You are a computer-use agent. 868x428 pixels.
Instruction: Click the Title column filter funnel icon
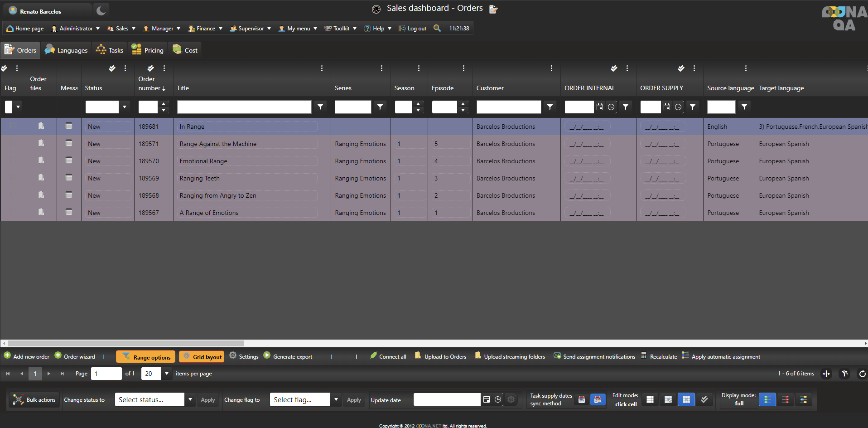(x=320, y=107)
